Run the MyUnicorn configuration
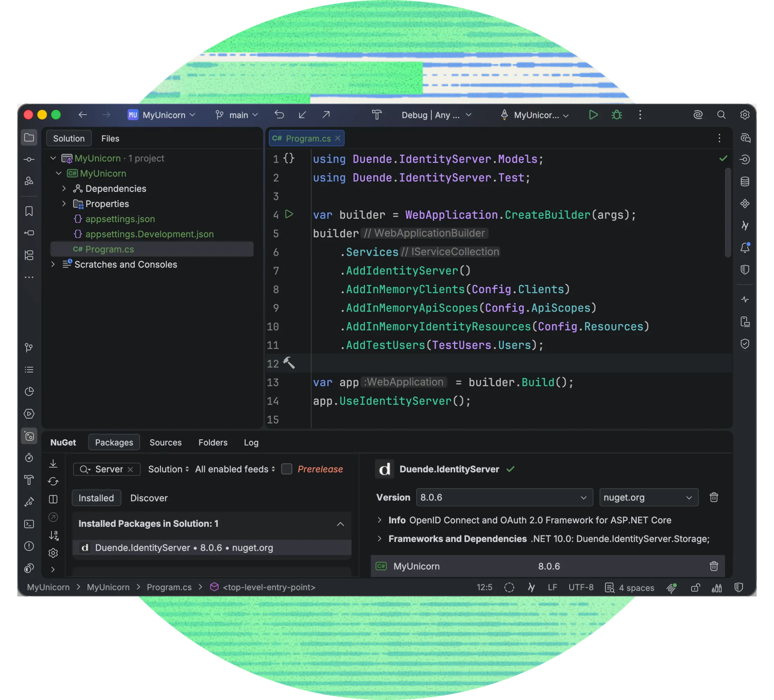The image size is (774, 700). click(593, 115)
